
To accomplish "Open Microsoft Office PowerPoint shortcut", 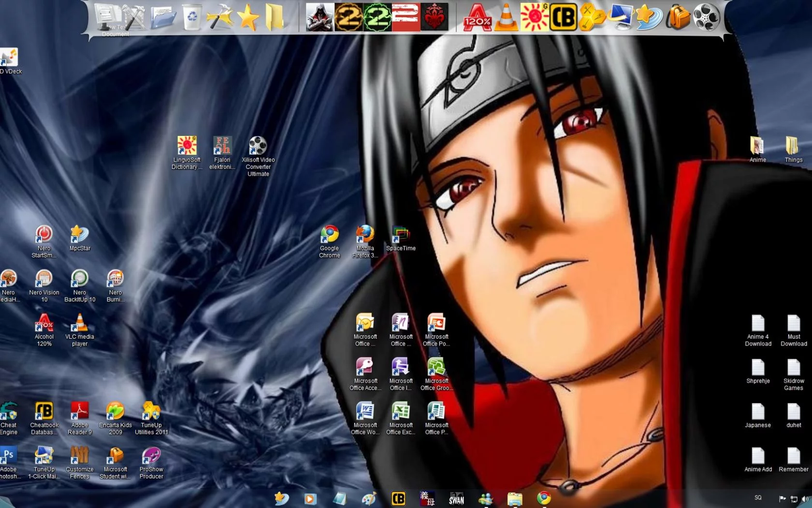I will (x=436, y=330).
